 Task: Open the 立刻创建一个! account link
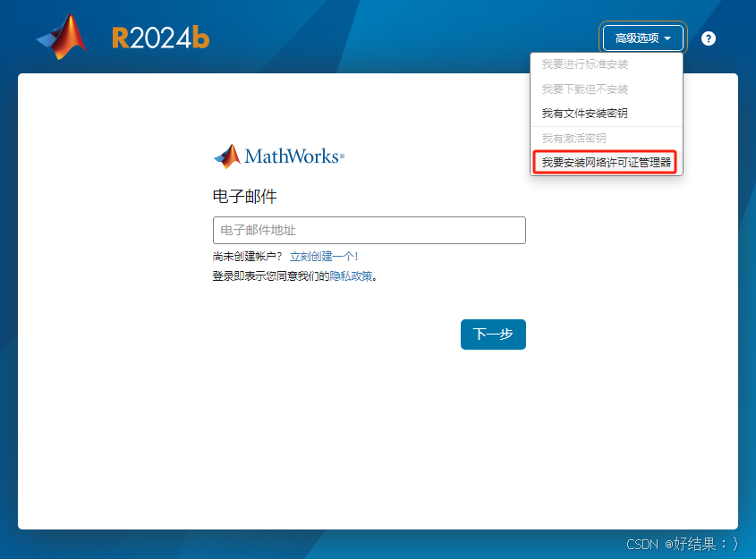pyautogui.click(x=324, y=257)
